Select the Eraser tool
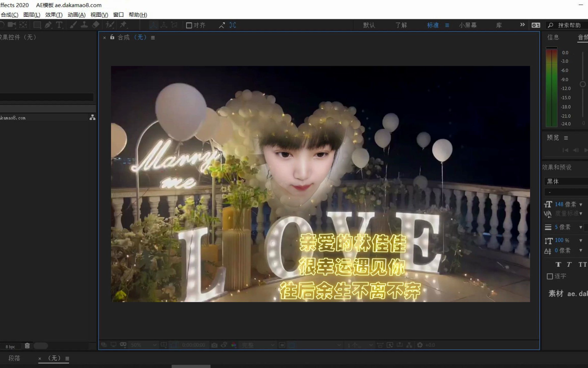 tap(95, 25)
